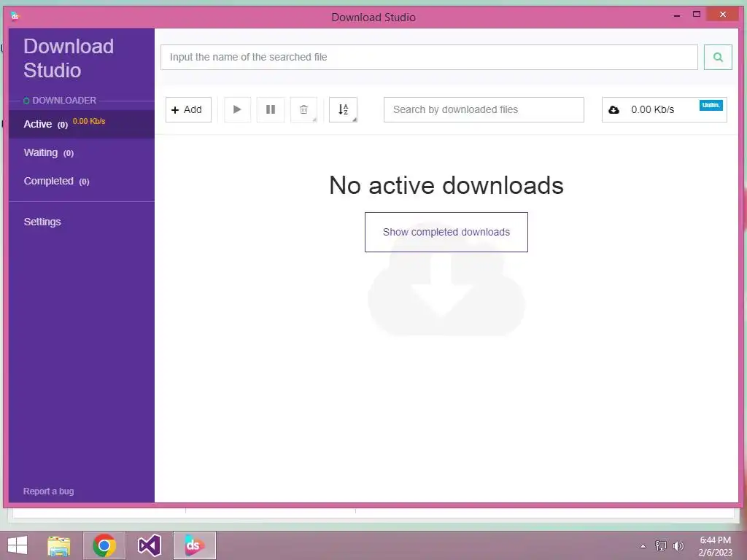
Task: Start downloads with the play button
Action: coord(237,109)
